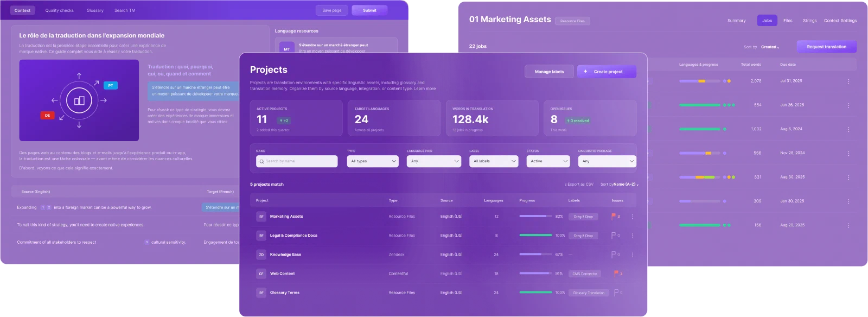Open the Type filter dropdown showing All types
The width and height of the screenshot is (868, 317).
(373, 161)
